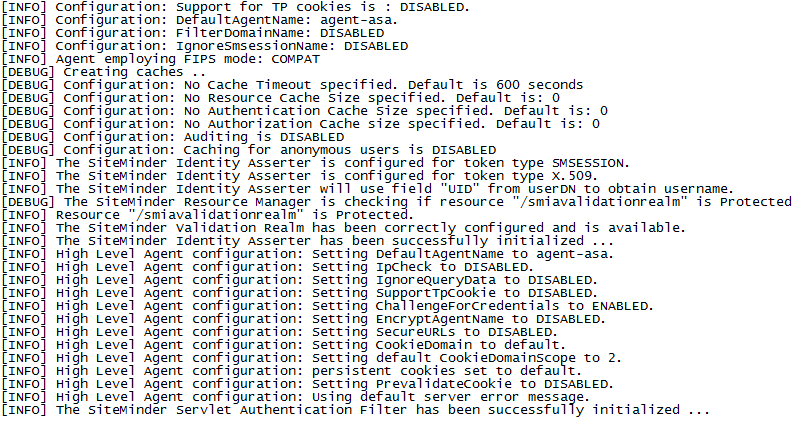
Task: Click the line mentioning field "UID"
Action: [368, 189]
